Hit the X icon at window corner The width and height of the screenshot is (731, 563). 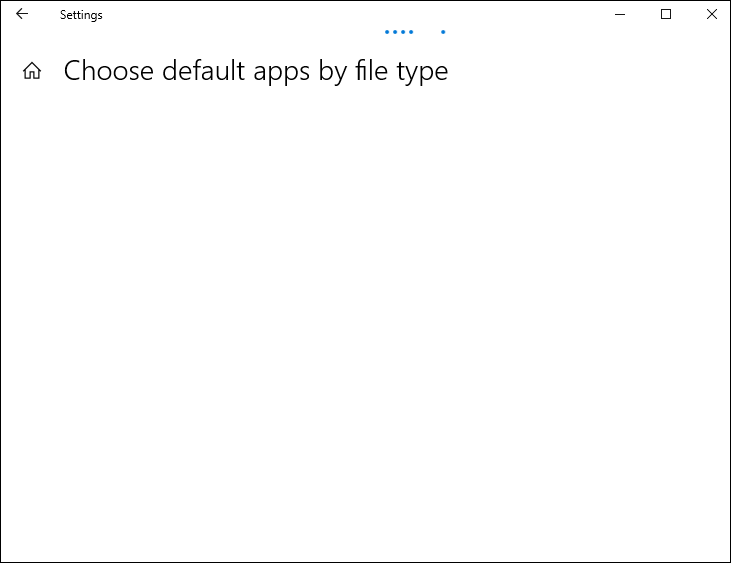click(x=711, y=15)
